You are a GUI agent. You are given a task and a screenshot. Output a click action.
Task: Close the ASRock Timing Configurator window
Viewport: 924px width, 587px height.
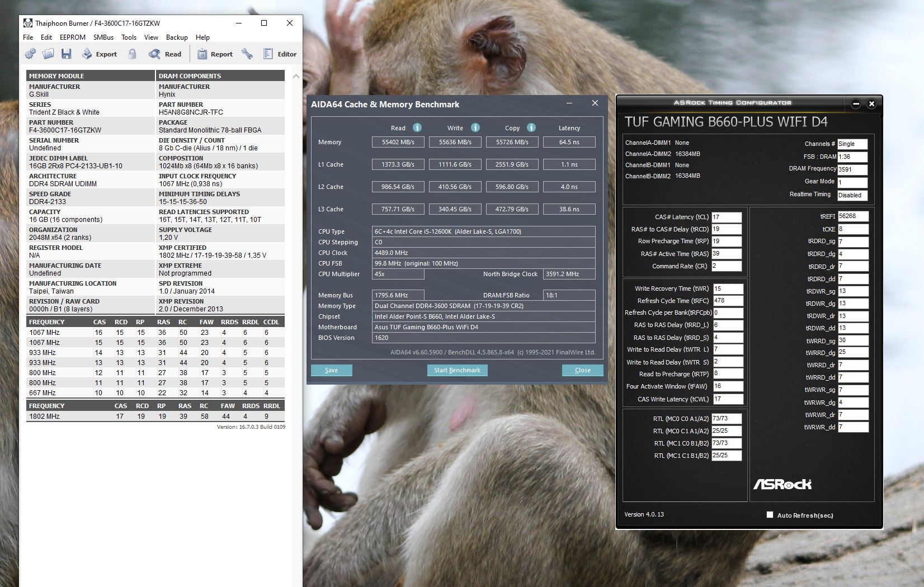871,103
